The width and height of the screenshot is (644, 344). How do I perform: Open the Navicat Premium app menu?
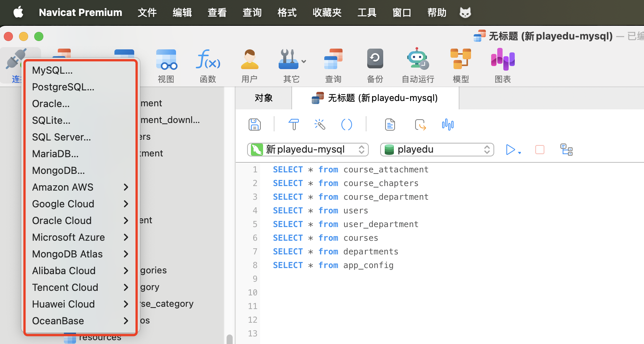point(81,13)
